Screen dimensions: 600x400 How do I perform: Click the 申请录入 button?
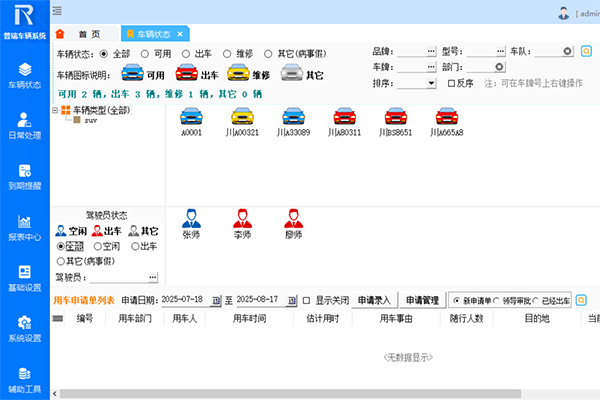[x=376, y=300]
